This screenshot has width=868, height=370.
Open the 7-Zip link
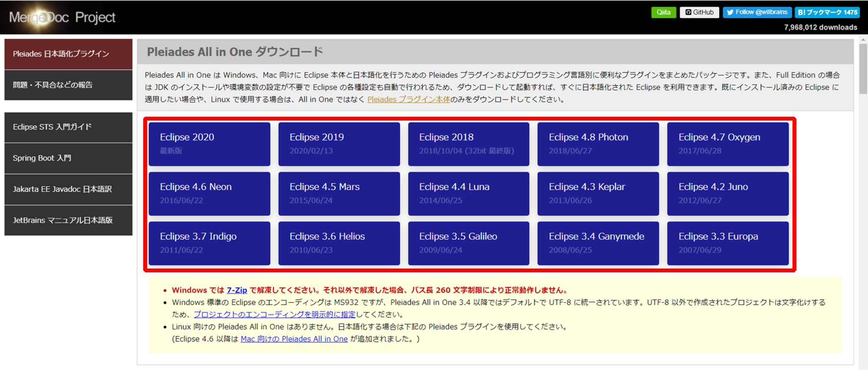(x=237, y=290)
